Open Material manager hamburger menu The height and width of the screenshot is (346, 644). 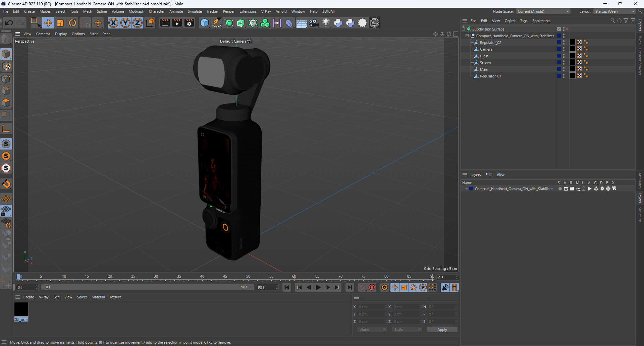(x=18, y=297)
